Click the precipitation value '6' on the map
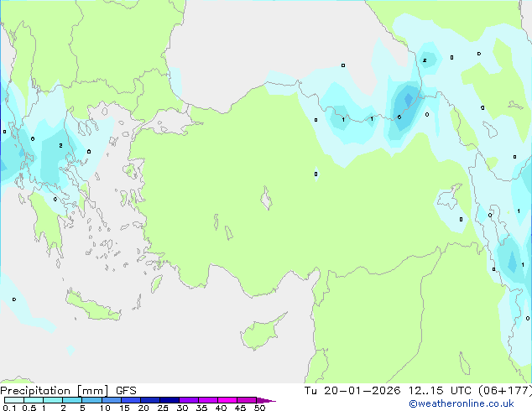 pos(399,117)
